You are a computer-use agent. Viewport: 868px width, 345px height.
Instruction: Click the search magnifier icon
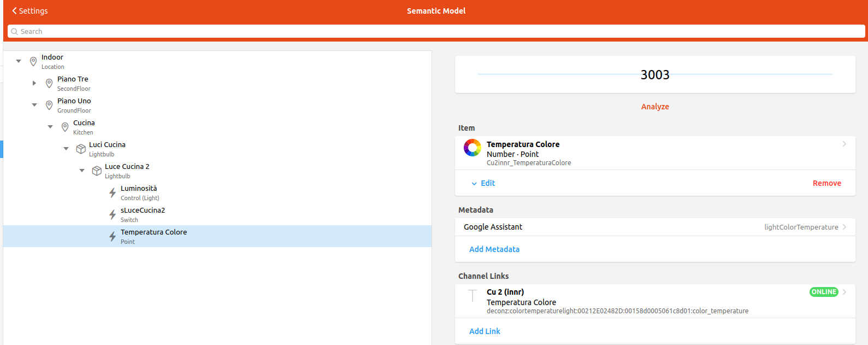(15, 32)
